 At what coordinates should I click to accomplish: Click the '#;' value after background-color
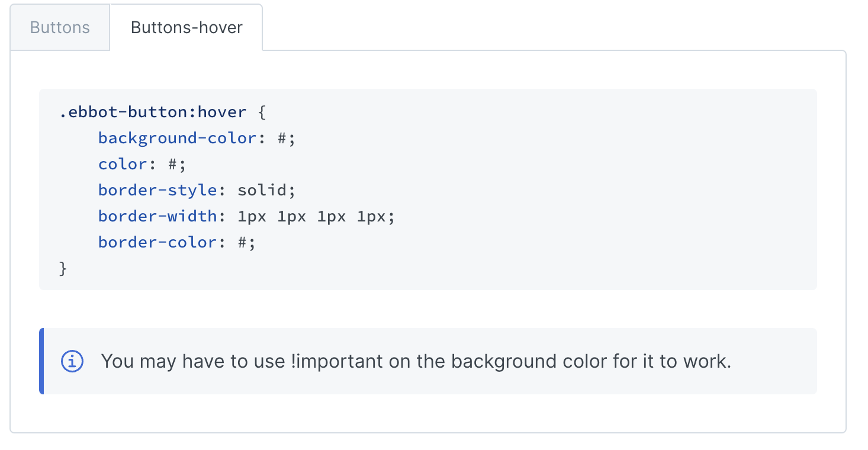pos(286,138)
